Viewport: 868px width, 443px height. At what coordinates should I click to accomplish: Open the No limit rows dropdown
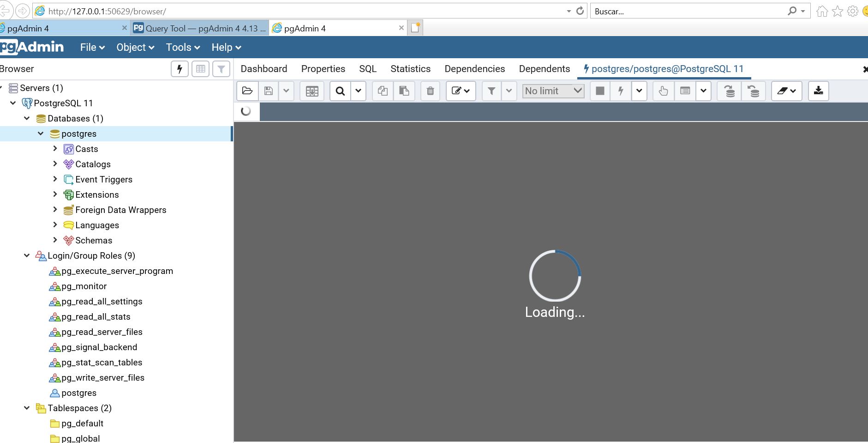pos(553,91)
